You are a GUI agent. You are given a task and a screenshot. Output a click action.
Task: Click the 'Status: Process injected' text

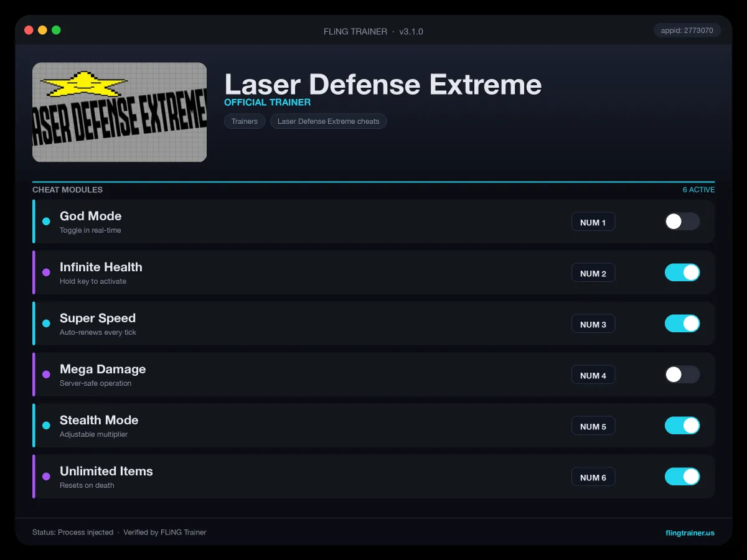[73, 533]
